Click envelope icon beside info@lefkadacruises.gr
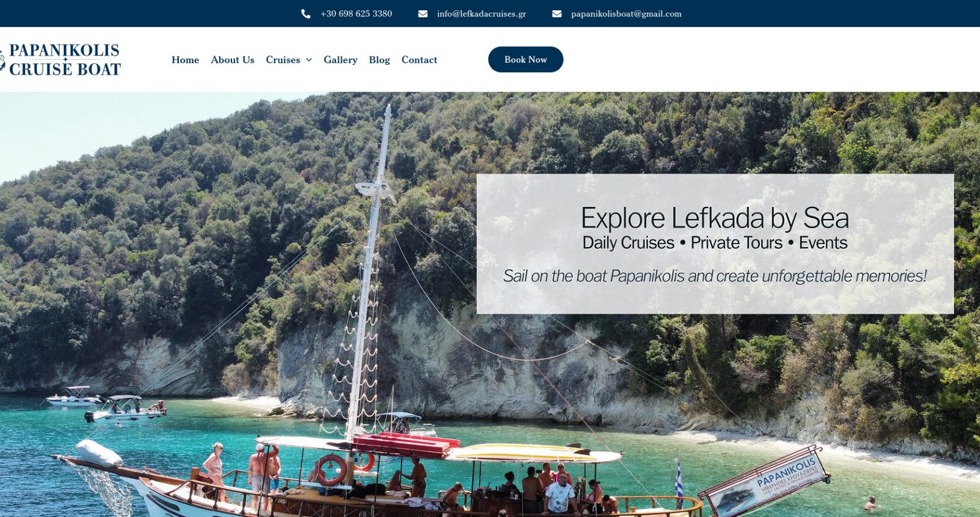The width and height of the screenshot is (980, 517). click(x=423, y=14)
